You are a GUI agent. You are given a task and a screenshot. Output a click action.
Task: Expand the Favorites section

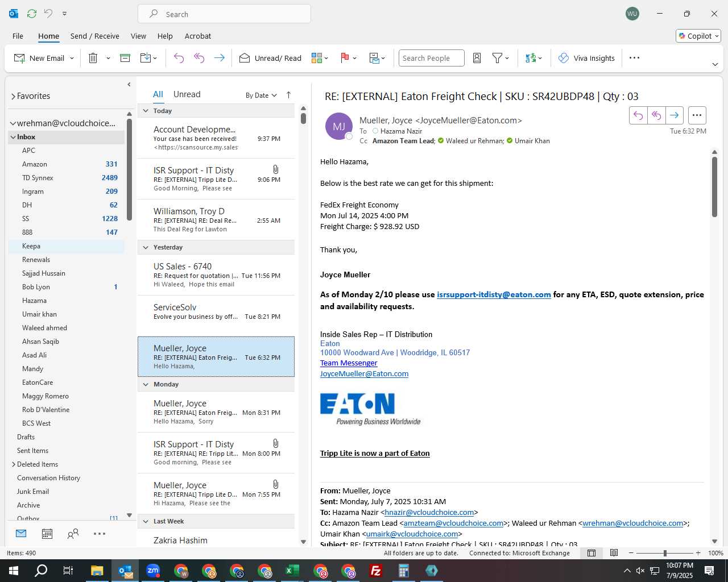tap(13, 97)
